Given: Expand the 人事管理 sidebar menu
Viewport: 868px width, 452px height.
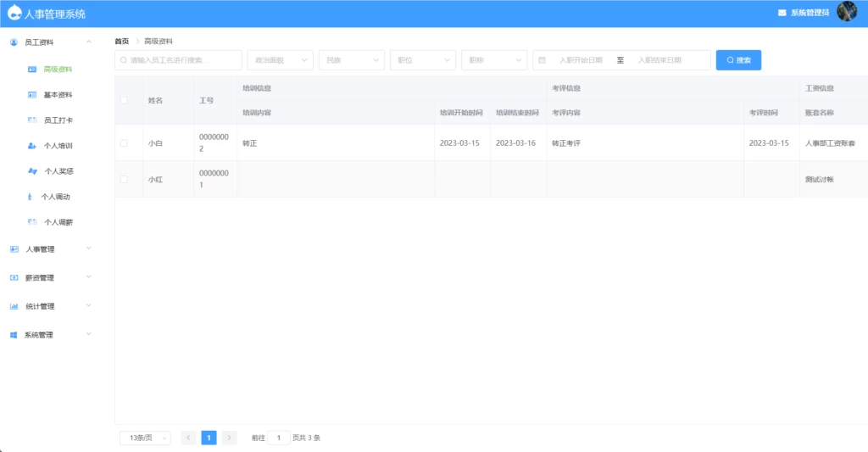Looking at the screenshot, I should (x=49, y=249).
